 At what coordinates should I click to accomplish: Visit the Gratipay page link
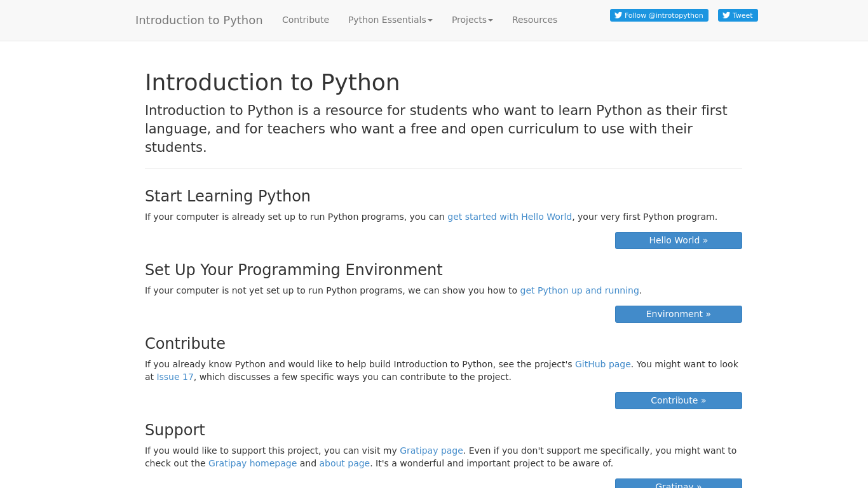tap(431, 451)
